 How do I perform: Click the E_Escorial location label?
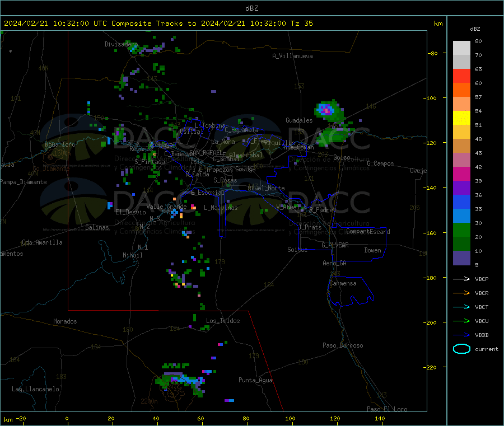[208, 193]
